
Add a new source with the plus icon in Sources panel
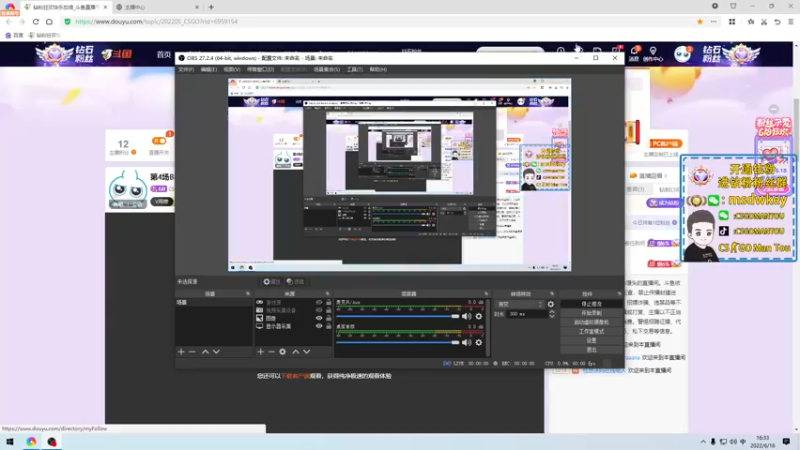coord(261,352)
